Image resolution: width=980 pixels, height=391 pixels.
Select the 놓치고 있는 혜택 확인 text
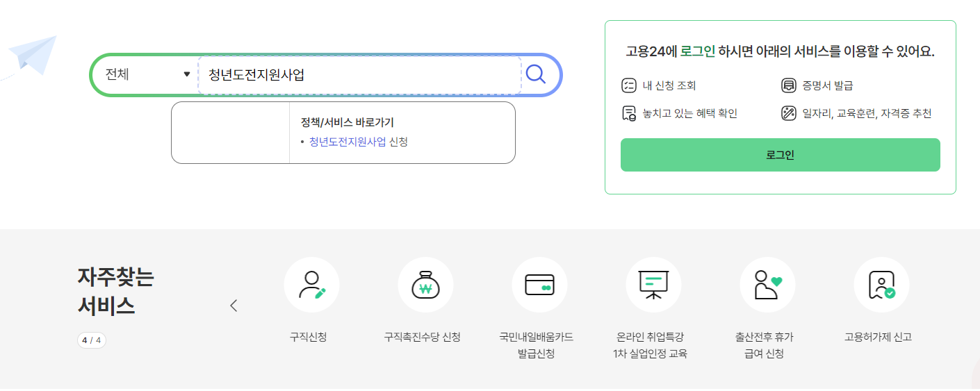tap(689, 113)
